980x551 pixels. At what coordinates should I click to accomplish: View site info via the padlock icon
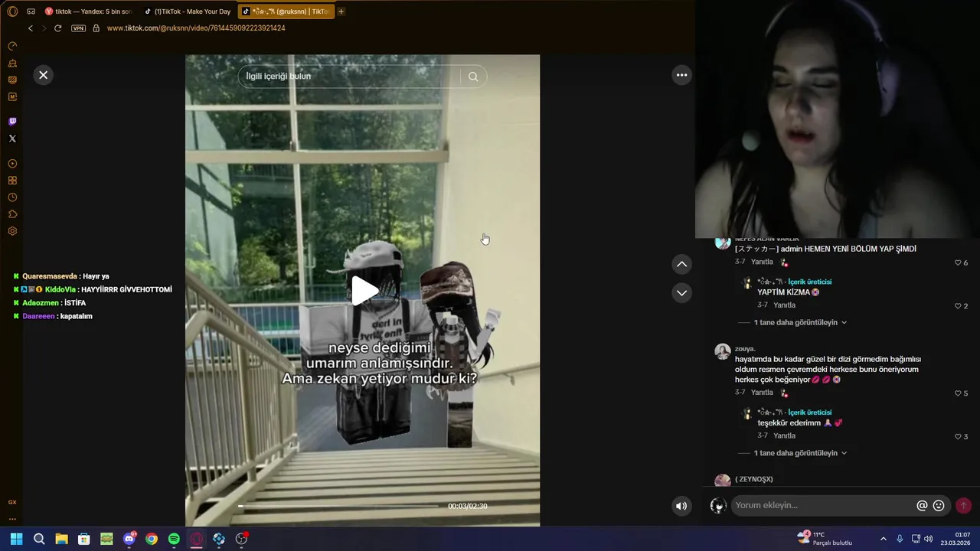pyautogui.click(x=96, y=28)
